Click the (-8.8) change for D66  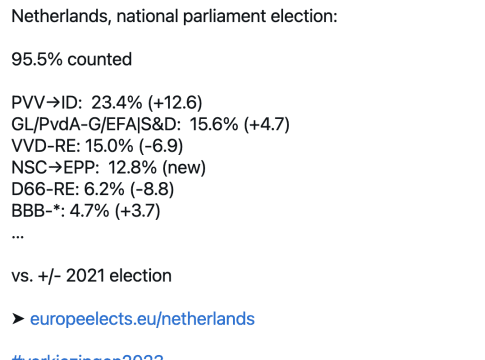click(152, 189)
